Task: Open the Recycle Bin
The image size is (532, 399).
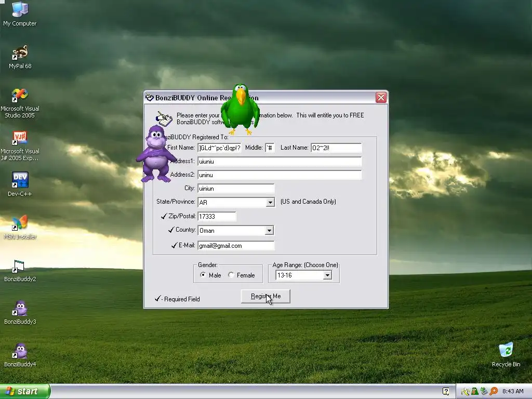Action: coord(506,355)
